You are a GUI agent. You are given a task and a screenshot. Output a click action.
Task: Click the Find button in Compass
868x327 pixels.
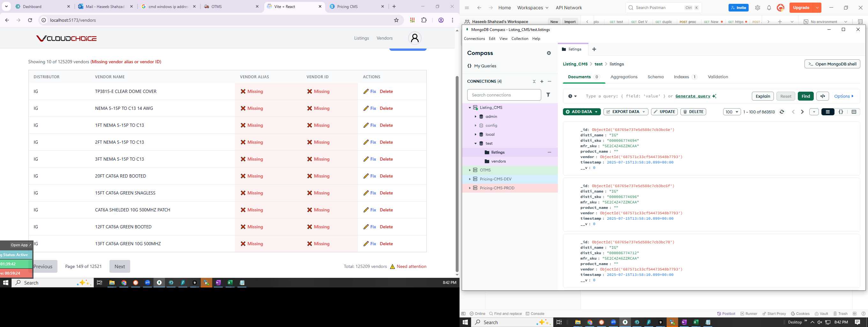click(x=806, y=96)
